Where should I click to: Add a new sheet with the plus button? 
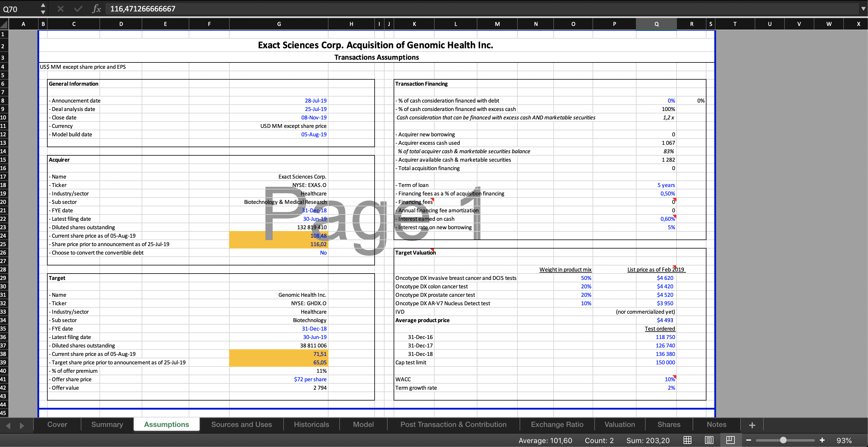click(752, 425)
